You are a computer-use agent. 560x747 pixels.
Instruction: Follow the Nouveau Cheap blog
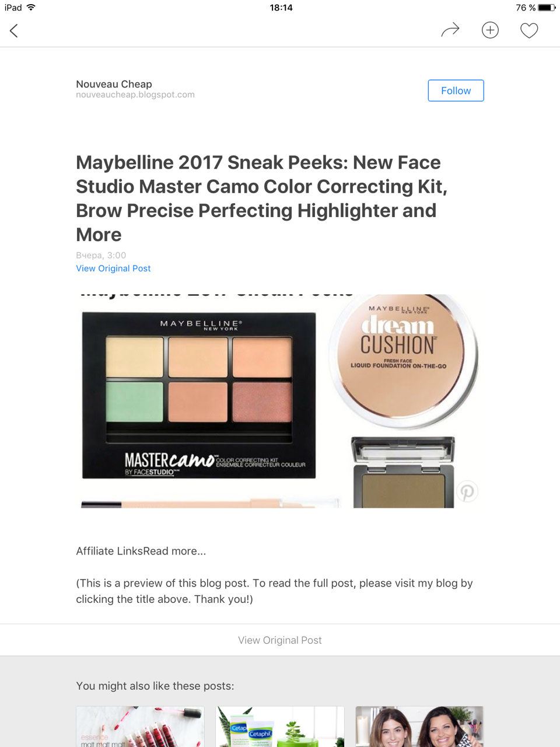[456, 90]
